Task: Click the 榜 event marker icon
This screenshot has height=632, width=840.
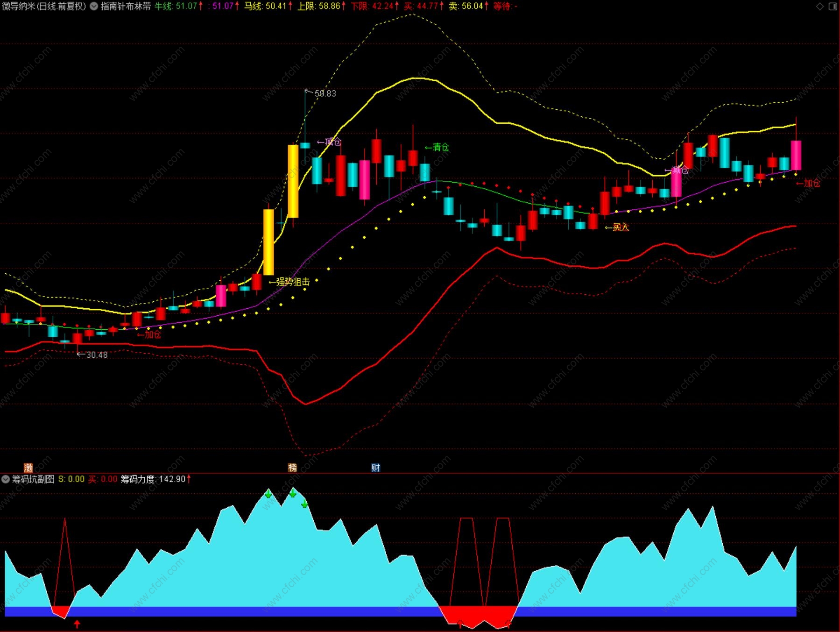Action: coord(292,468)
